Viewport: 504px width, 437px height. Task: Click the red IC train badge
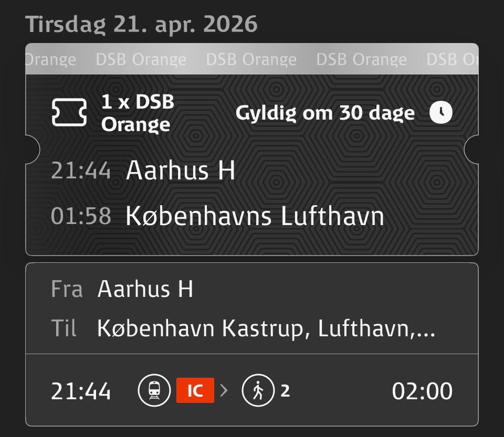pos(195,391)
